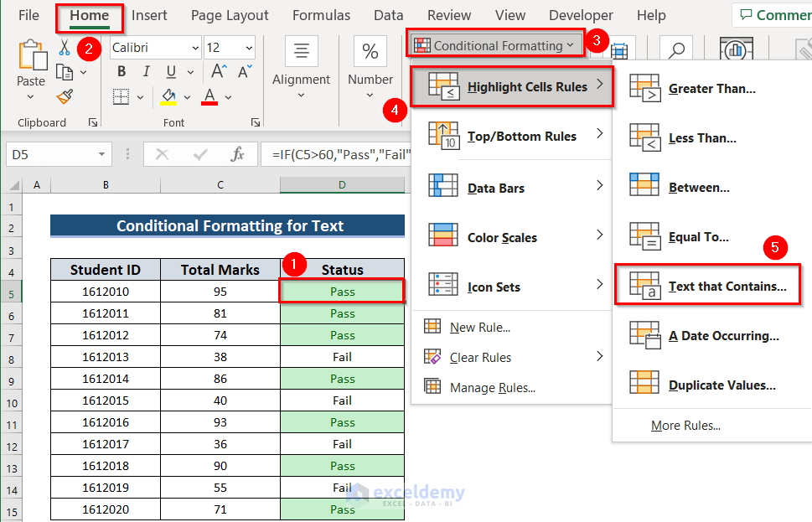Click the Copy icon in Clipboard
This screenshot has width=812, height=522.
tap(65, 72)
